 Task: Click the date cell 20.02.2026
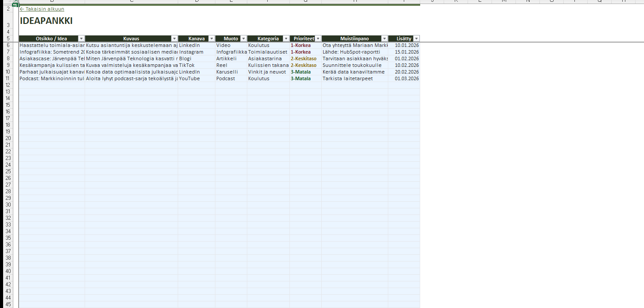tap(404, 72)
